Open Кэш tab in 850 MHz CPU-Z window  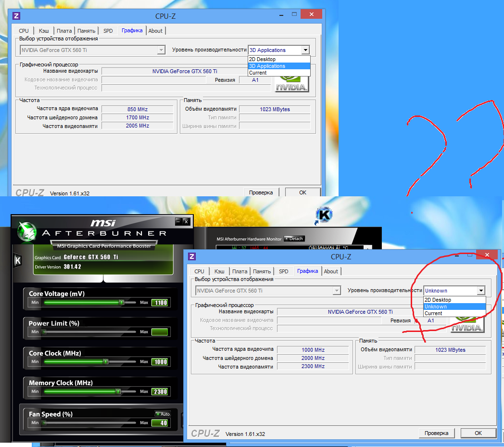tap(44, 31)
